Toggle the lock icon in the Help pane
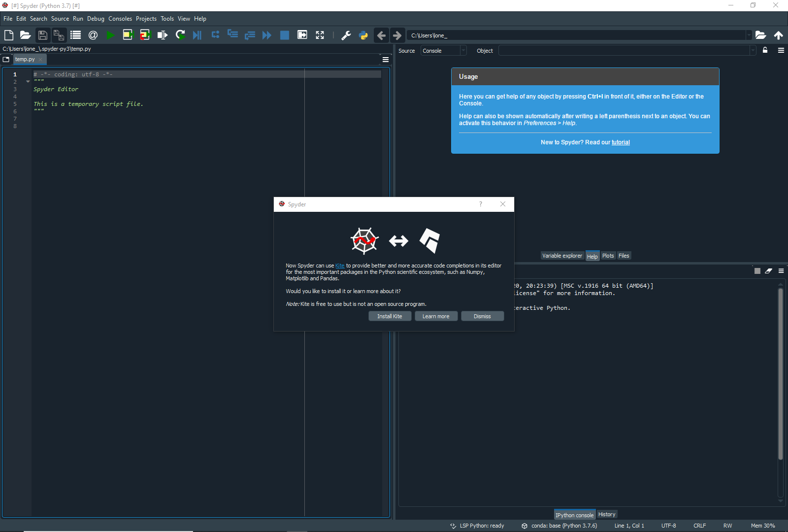788x532 pixels. [x=766, y=50]
